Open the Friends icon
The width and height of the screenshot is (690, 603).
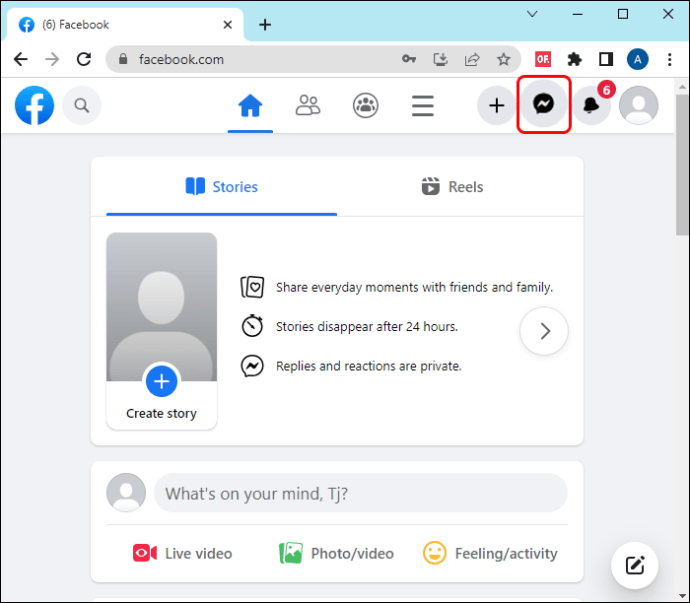(x=308, y=106)
